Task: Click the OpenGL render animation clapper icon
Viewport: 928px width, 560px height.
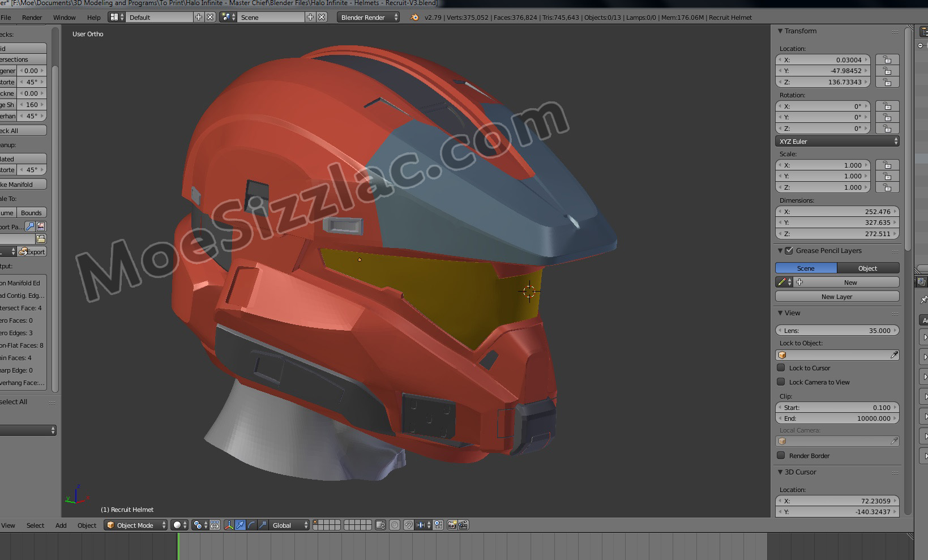Action: point(463,525)
